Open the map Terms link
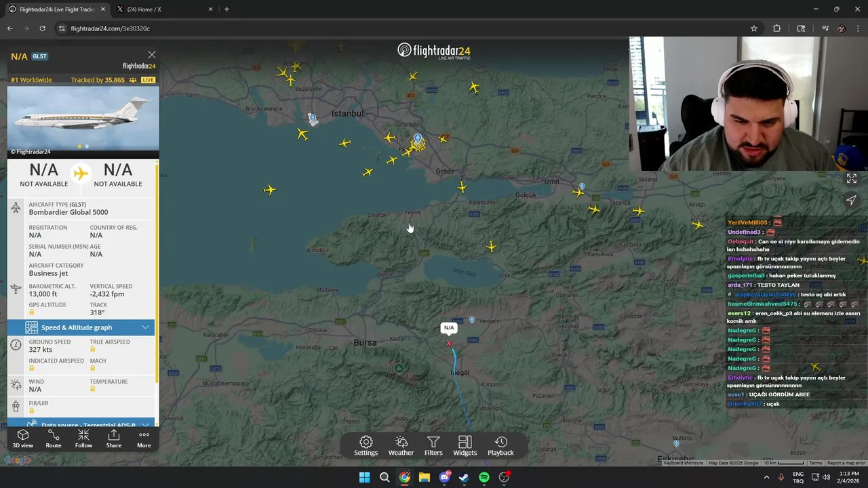Image resolution: width=868 pixels, height=488 pixels. point(816,463)
